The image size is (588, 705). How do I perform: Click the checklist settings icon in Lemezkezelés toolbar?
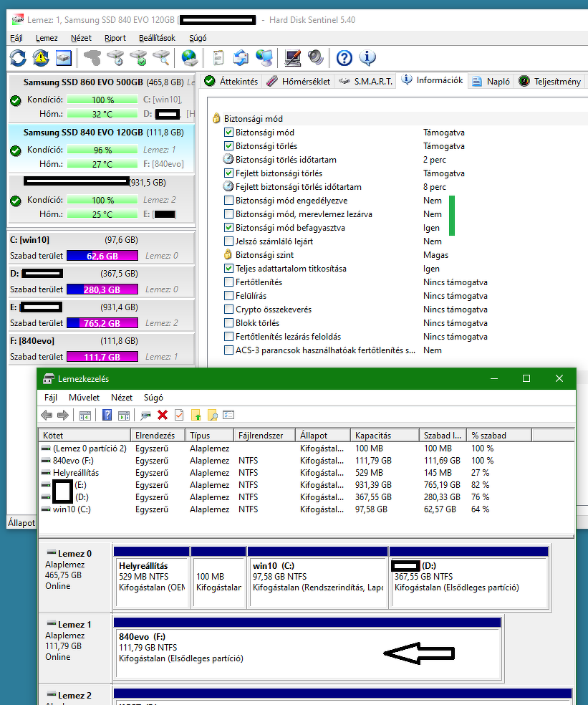(x=228, y=415)
